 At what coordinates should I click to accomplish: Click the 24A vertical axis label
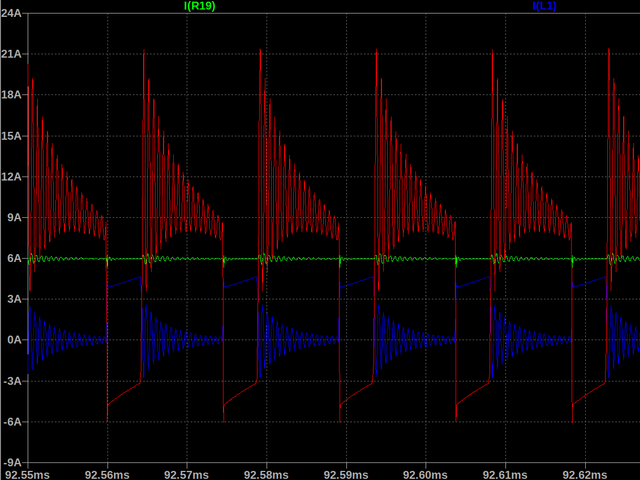[x=13, y=13]
